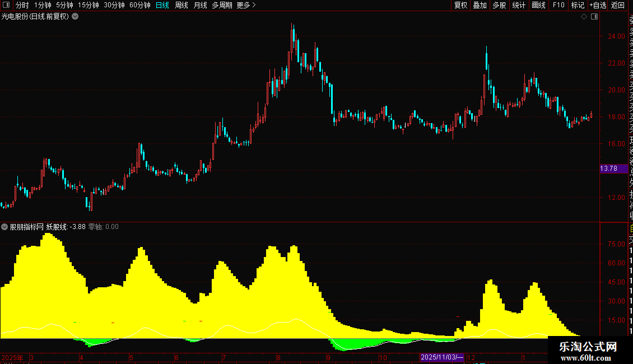The width and height of the screenshot is (633, 364).
Task: Select the 5分钟 period tab
Action: click(x=64, y=5)
